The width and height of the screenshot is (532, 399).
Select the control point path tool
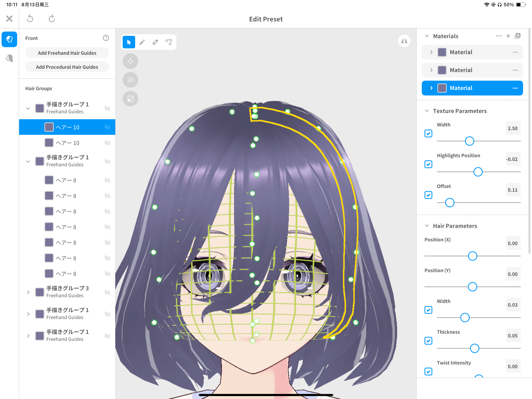coord(169,42)
